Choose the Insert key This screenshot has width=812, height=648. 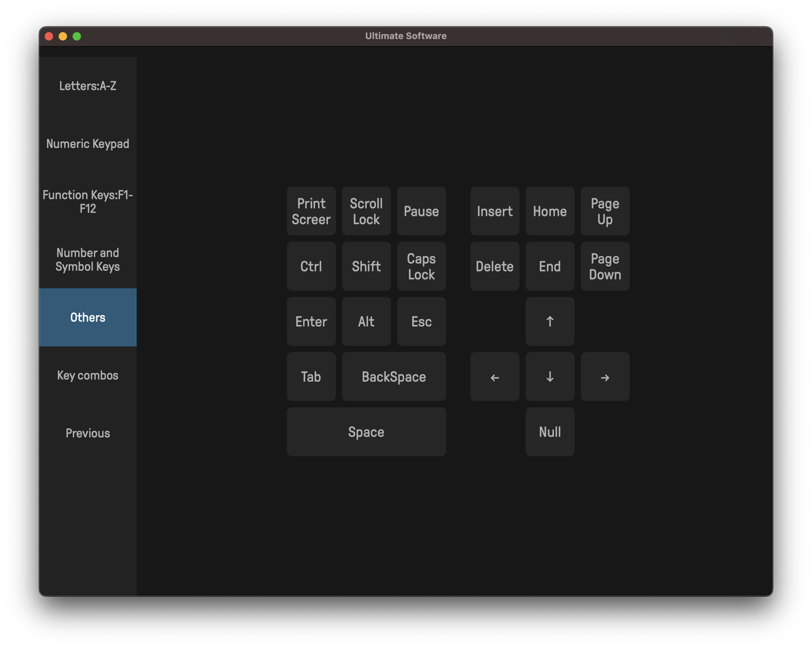(x=495, y=211)
